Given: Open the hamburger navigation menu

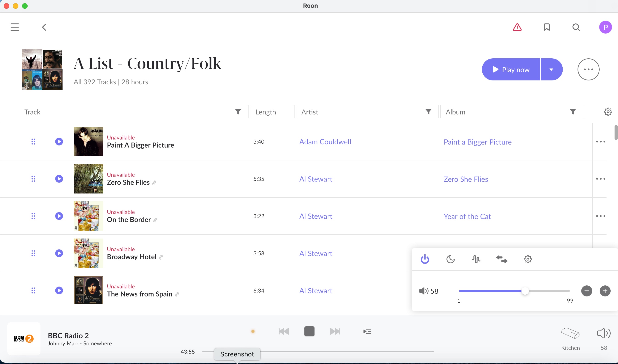Looking at the screenshot, I should [x=15, y=27].
